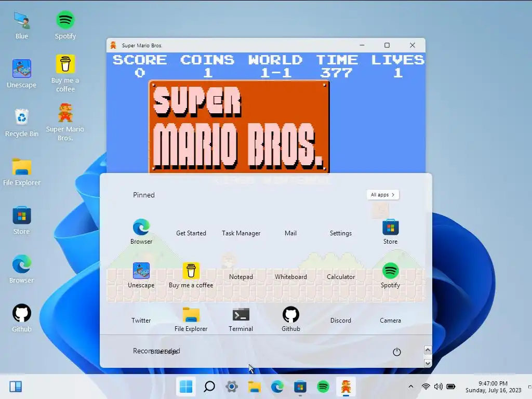Open Microsoft Store from the taskbar
The image size is (532, 399).
(300, 387)
